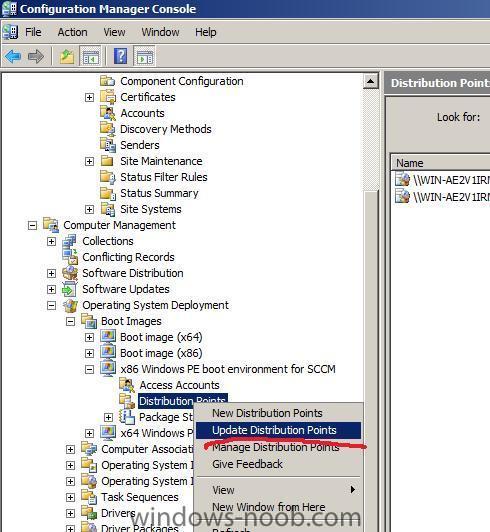Choose New Distribution Points in context menu
Image resolution: width=490 pixels, height=532 pixels.
click(278, 413)
